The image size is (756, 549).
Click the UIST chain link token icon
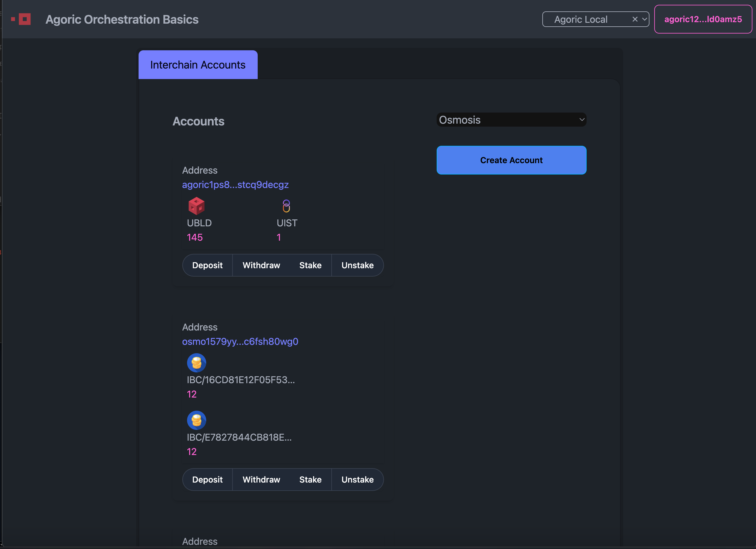pyautogui.click(x=286, y=206)
